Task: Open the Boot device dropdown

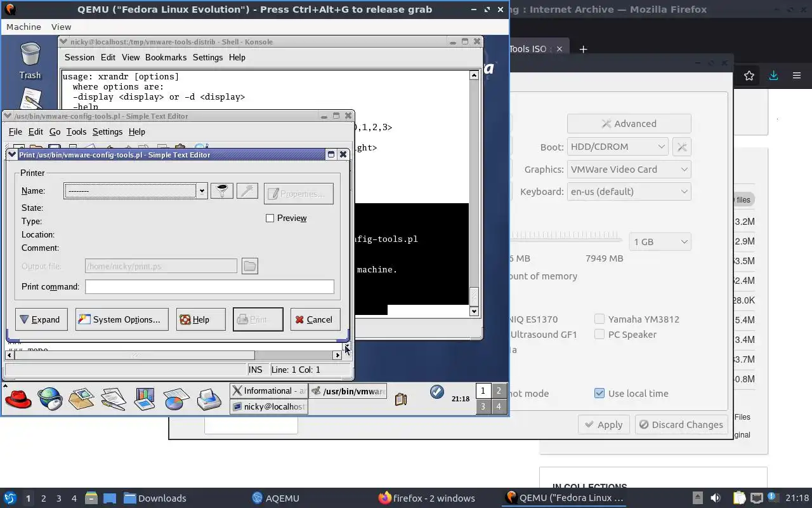Action: coord(617,147)
